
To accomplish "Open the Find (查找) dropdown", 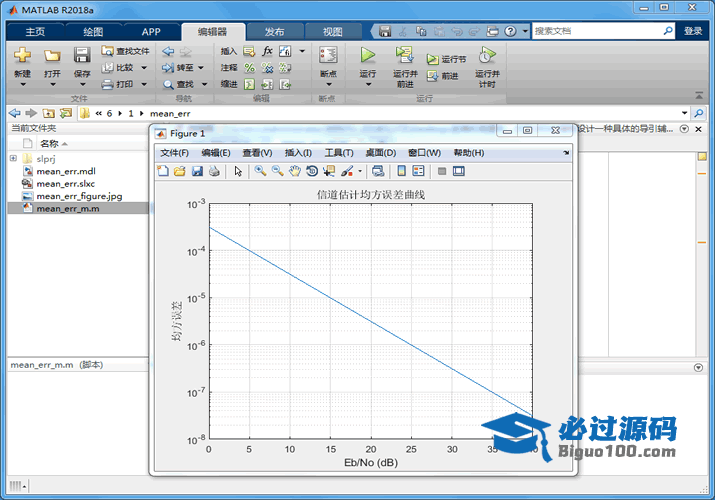I will [204, 84].
